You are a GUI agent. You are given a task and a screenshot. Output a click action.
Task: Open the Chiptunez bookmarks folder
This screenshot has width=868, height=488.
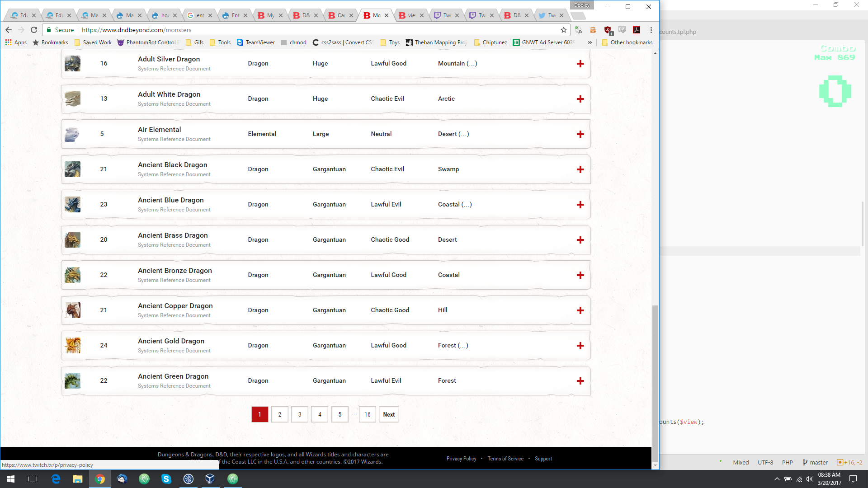491,42
